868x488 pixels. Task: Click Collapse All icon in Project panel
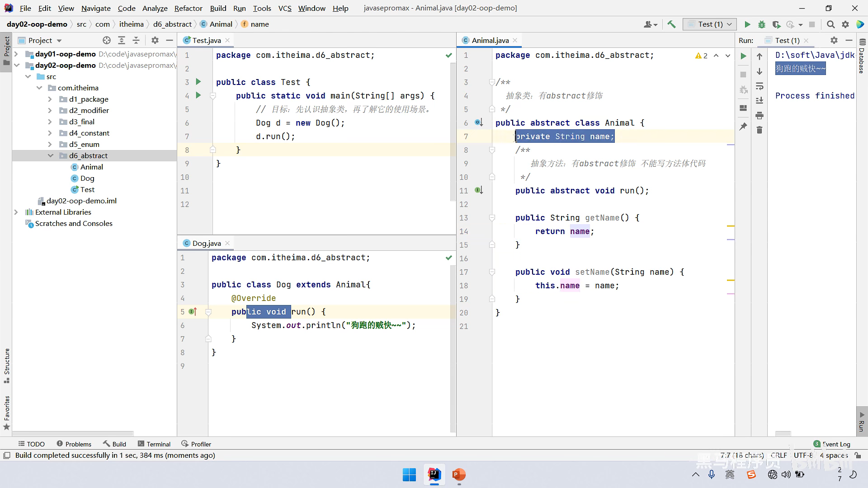click(x=136, y=40)
